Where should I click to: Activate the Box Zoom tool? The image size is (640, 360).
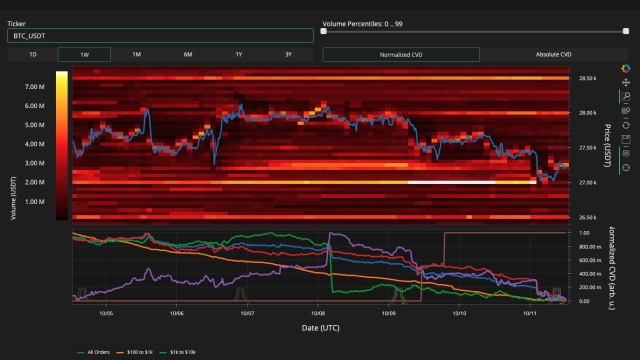(x=626, y=97)
